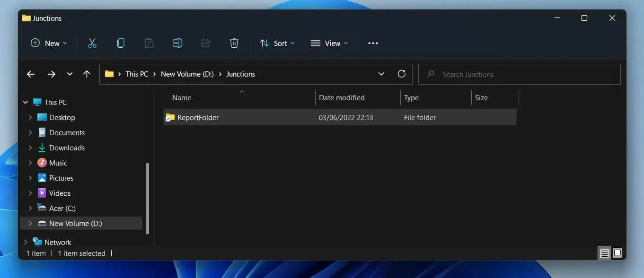Click New Volume (D:) breadcrumb segment

[187, 74]
